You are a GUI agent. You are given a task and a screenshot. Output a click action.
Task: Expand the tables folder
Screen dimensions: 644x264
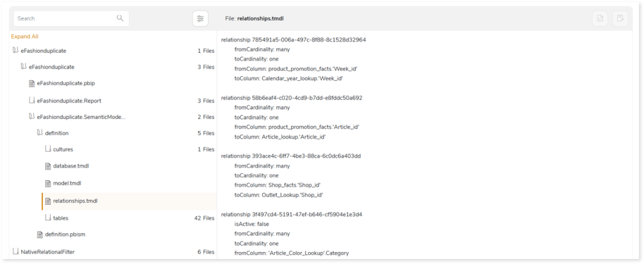47,218
